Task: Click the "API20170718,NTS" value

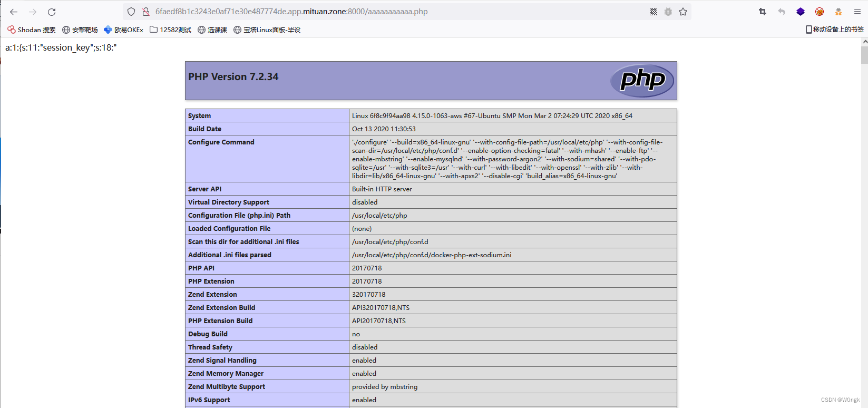Action: coord(379,321)
